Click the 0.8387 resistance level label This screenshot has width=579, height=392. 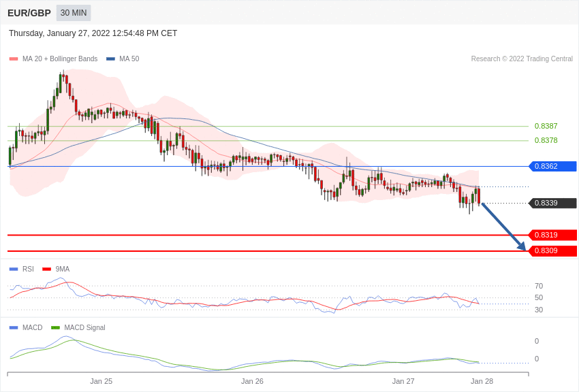(x=546, y=126)
